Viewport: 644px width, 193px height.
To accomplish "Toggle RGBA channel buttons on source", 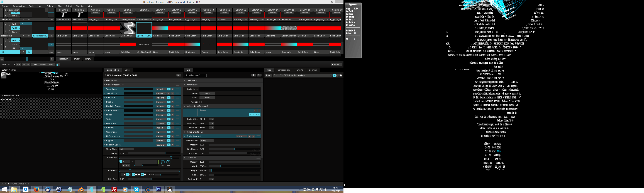I will coord(255,115).
